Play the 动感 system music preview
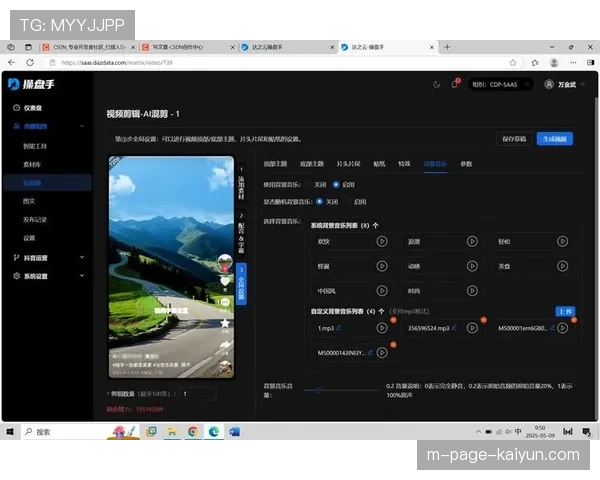 tap(472, 266)
